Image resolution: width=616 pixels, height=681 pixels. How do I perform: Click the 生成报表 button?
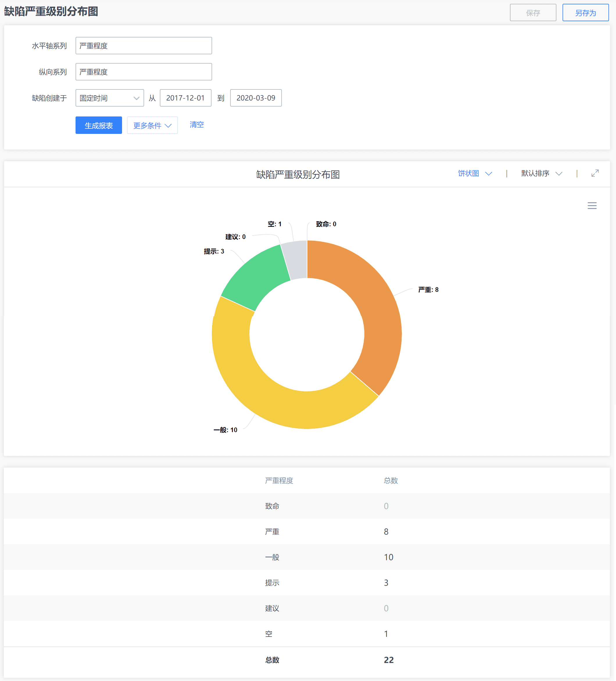click(99, 125)
